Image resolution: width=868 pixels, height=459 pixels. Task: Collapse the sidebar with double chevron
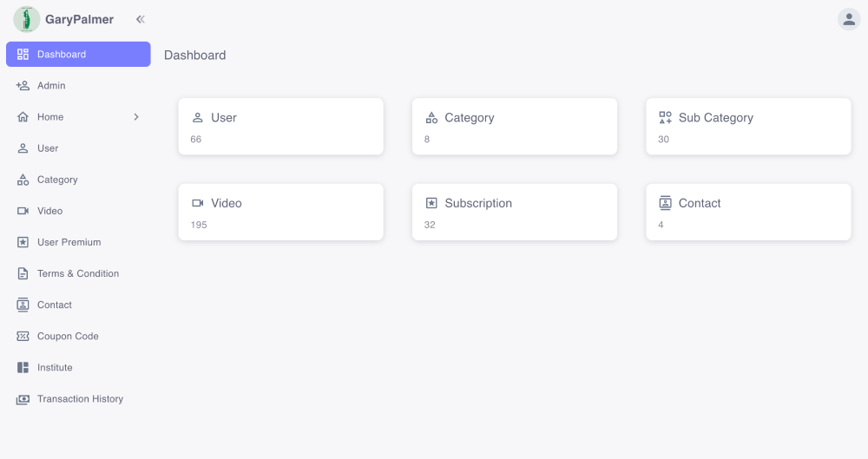click(140, 19)
